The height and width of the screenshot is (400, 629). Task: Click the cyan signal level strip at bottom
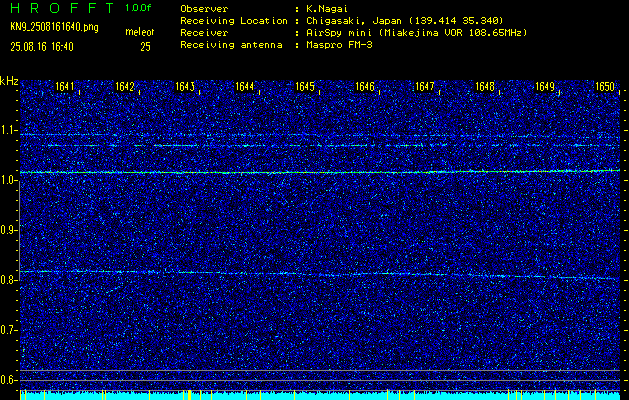(x=320, y=396)
